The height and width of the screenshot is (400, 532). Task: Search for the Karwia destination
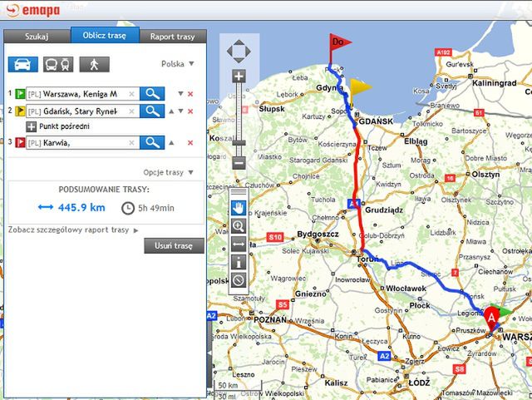click(152, 142)
